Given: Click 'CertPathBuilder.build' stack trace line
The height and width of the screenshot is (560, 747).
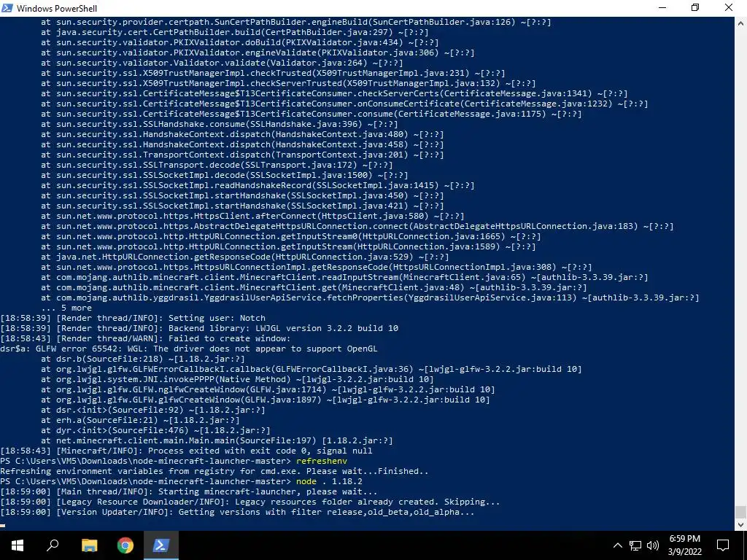Looking at the screenshot, I should (235, 32).
